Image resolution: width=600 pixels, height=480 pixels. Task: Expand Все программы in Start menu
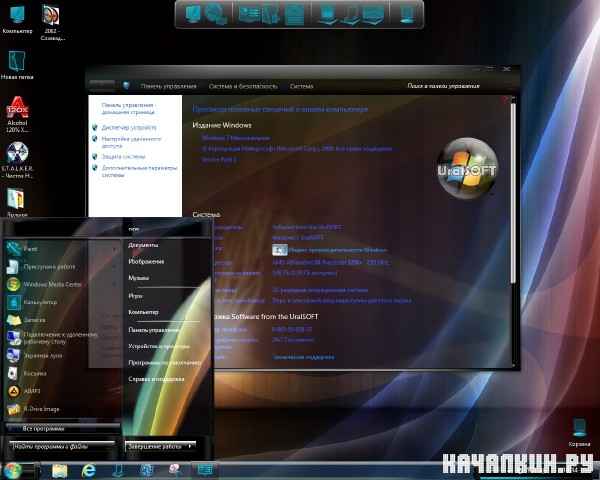tap(63, 429)
